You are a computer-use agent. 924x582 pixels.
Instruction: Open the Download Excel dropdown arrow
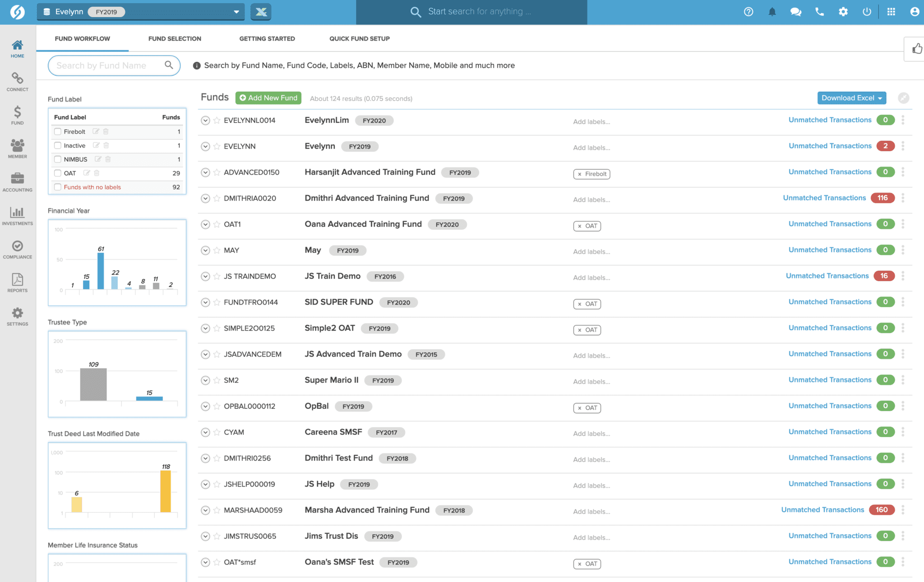point(880,98)
